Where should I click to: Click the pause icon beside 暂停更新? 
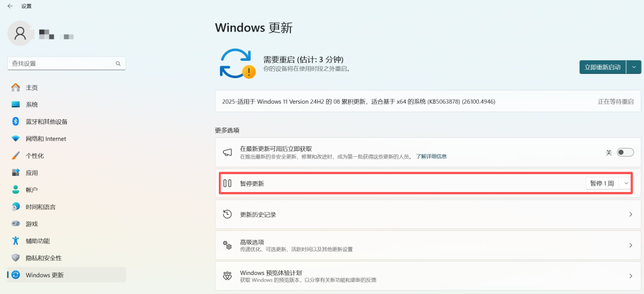228,184
